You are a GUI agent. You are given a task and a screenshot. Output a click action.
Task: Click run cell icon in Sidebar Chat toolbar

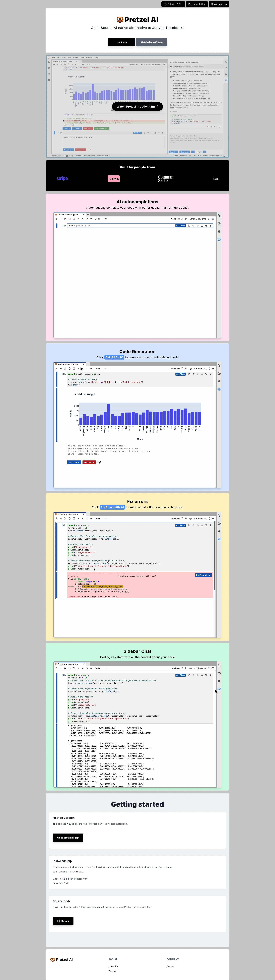[78, 668]
